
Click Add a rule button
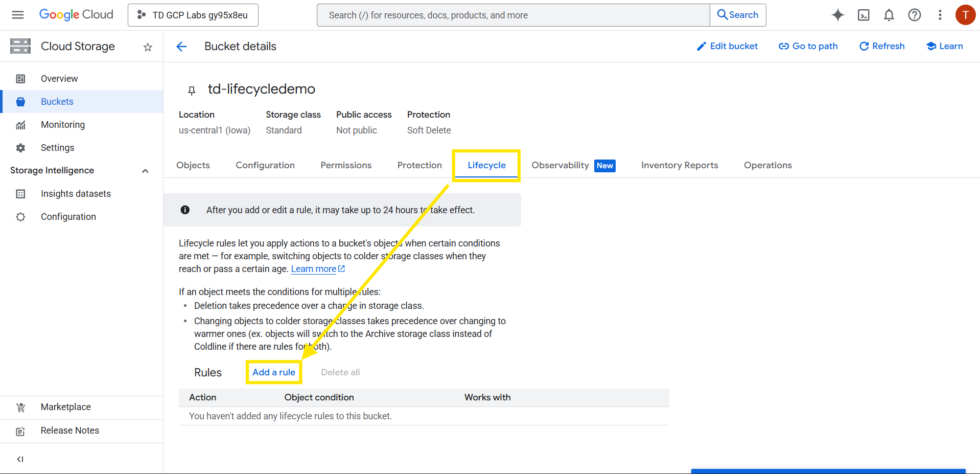click(274, 372)
